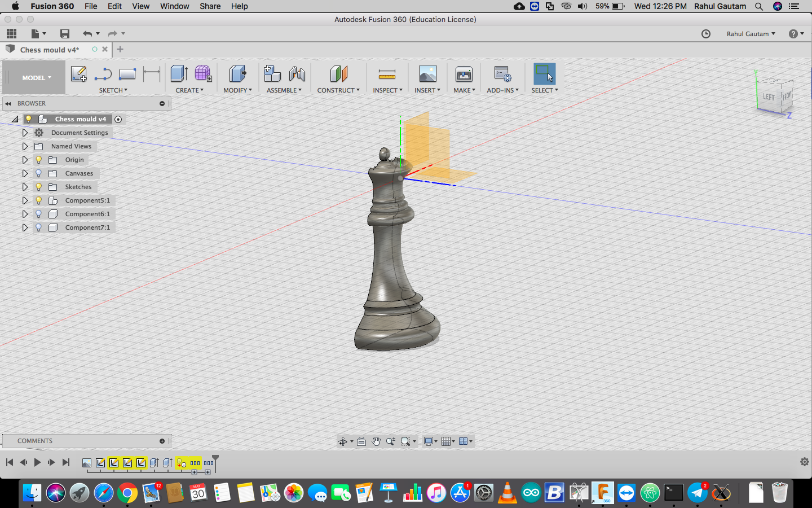Toggle Sketches folder visibility bulb
The image size is (812, 508).
[x=38, y=187]
